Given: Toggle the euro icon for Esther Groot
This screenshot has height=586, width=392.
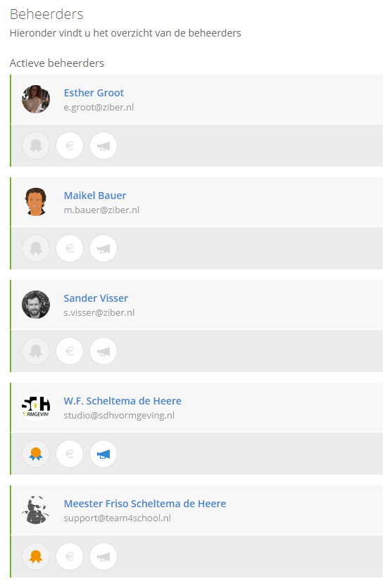Looking at the screenshot, I should pos(70,146).
